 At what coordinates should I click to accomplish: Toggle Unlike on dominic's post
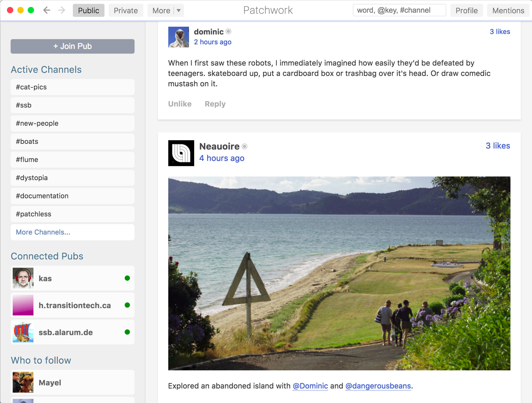coord(180,104)
